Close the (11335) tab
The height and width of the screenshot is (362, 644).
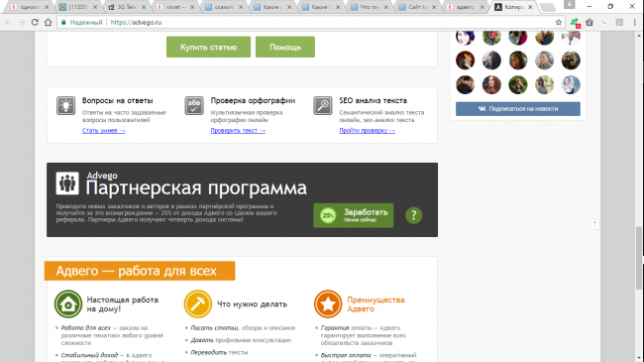(95, 7)
